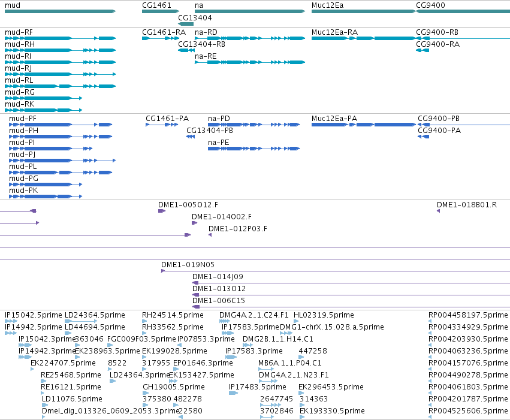
Task: Open transcript CG13404-RB
Action: point(186,50)
